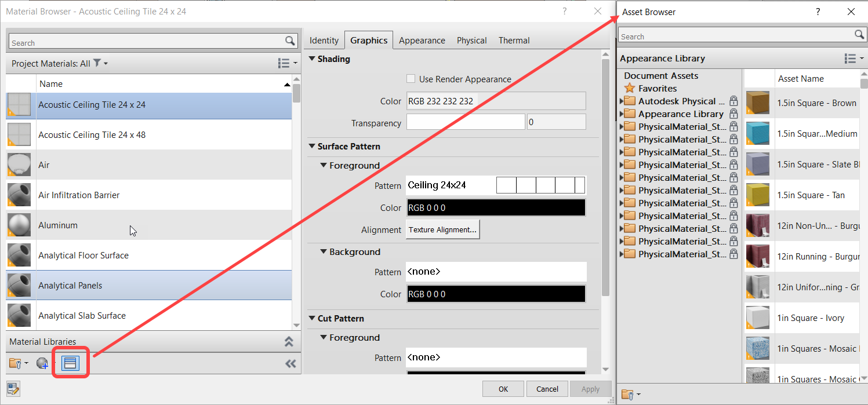The width and height of the screenshot is (868, 405).
Task: Click the Texture Alignment button
Action: [442, 229]
